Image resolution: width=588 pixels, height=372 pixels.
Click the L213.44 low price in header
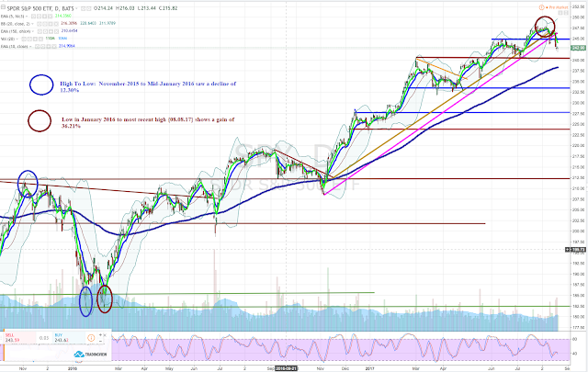pyautogui.click(x=147, y=8)
